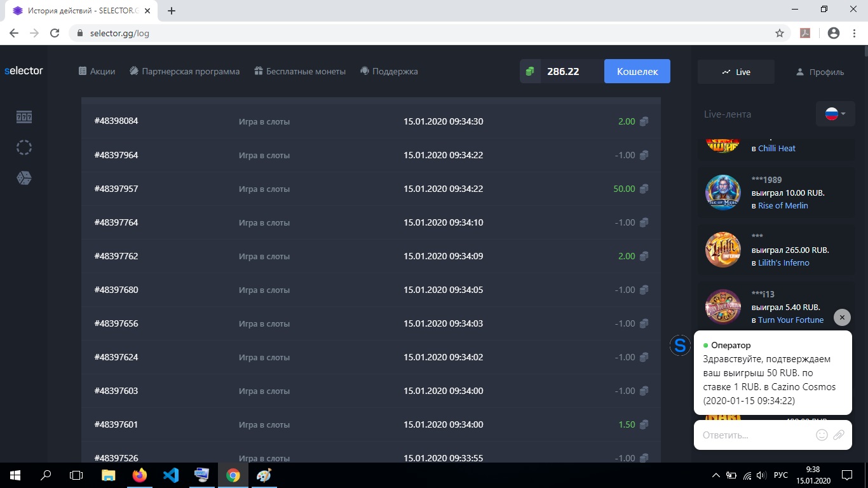Open the slots icon in left sidebar
Viewport: 868px width, 488px height.
[24, 117]
